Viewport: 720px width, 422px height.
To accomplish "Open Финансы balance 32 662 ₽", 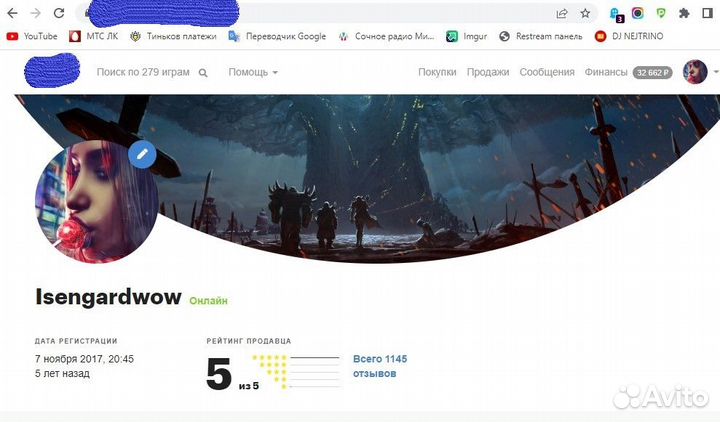I will tap(628, 72).
